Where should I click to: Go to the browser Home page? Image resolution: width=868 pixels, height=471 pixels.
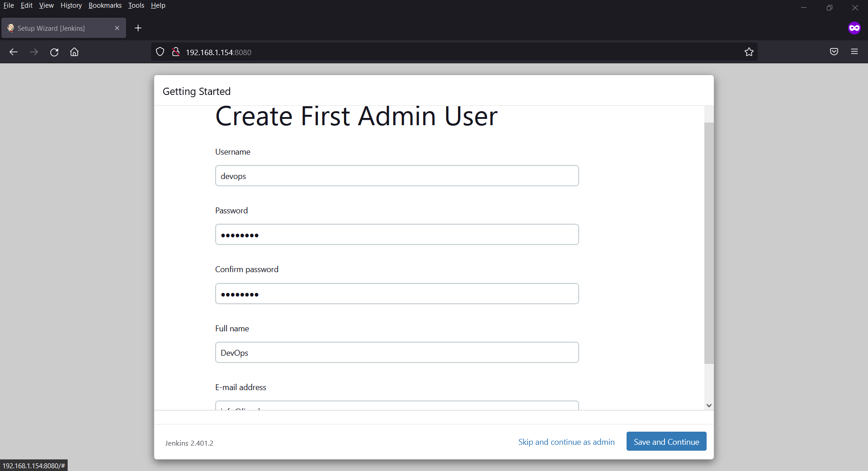74,52
